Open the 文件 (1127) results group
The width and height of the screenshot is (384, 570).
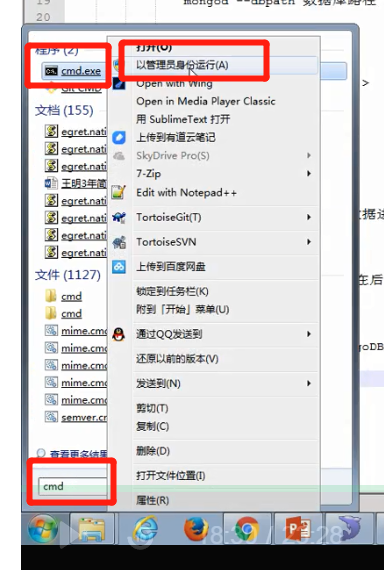tap(68, 275)
